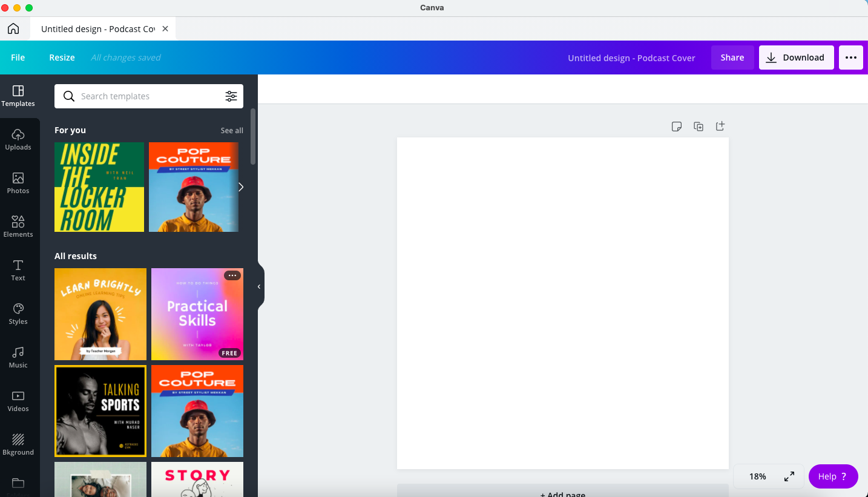Viewport: 868px width, 497px height.
Task: Open template search filter options
Action: 231,96
